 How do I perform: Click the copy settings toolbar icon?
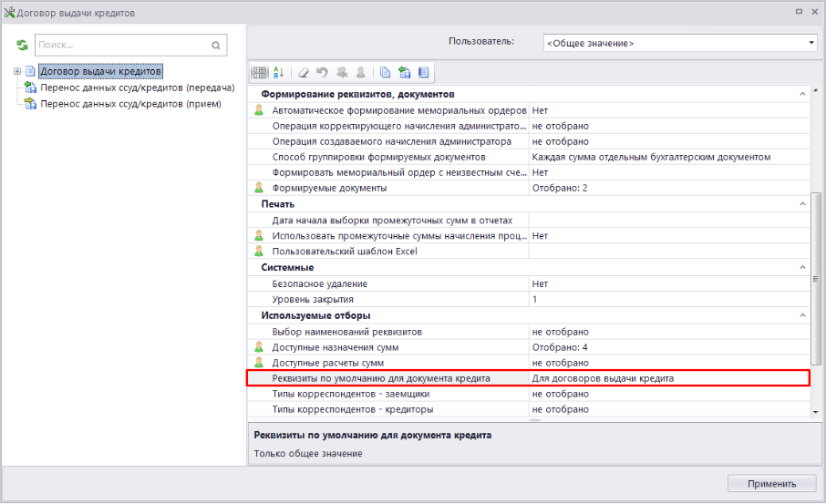click(x=386, y=73)
